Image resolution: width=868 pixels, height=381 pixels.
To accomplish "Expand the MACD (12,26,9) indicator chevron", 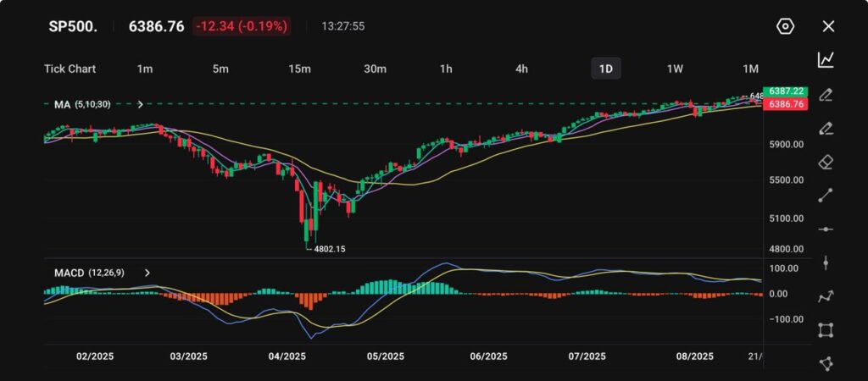I will click(147, 273).
